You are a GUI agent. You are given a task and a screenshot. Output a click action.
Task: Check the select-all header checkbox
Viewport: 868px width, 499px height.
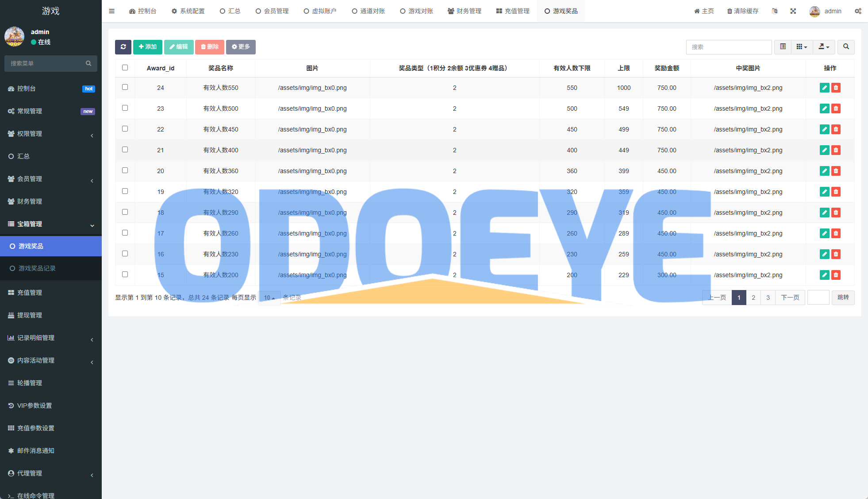[x=125, y=68]
